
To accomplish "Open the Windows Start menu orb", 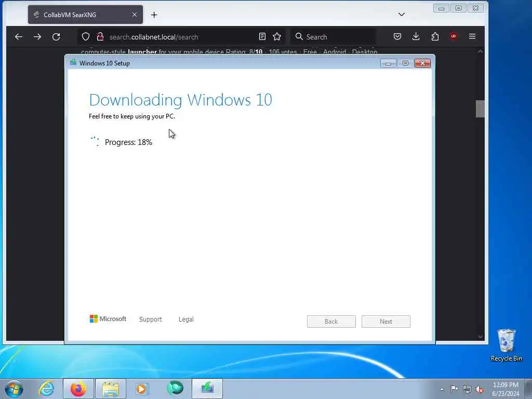I will [x=14, y=389].
